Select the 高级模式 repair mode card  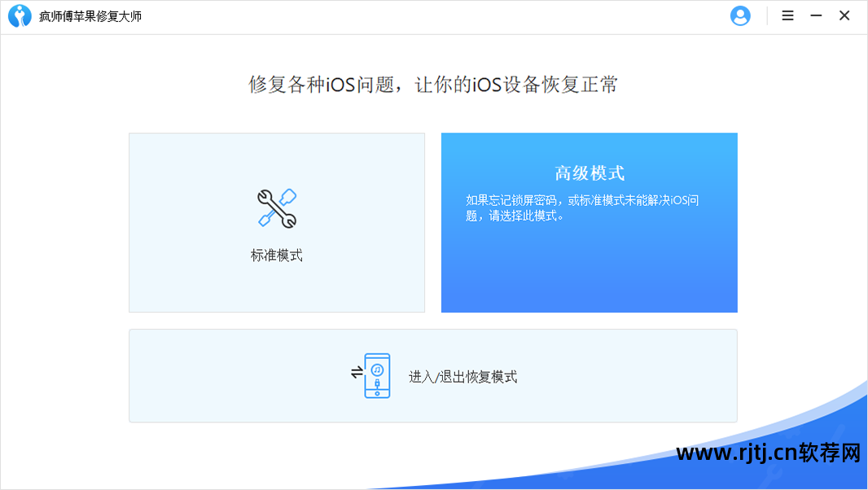tap(589, 222)
